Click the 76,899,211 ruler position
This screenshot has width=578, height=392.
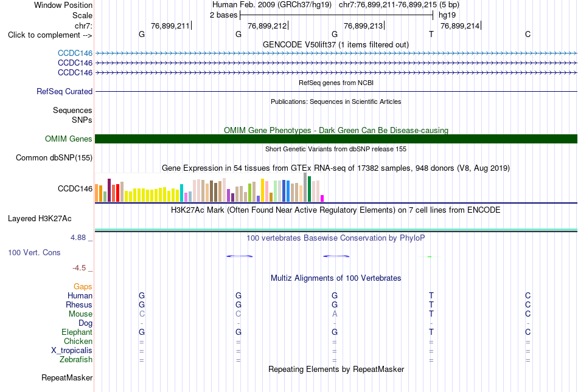click(170, 26)
